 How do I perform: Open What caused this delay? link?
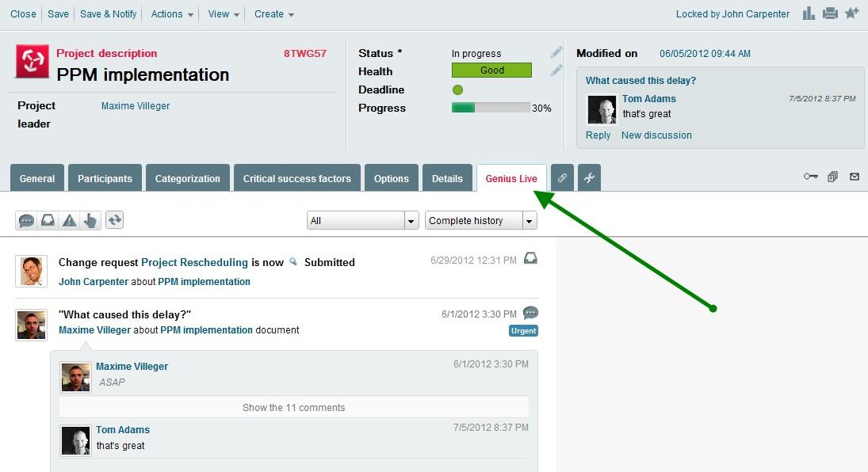pyautogui.click(x=641, y=80)
